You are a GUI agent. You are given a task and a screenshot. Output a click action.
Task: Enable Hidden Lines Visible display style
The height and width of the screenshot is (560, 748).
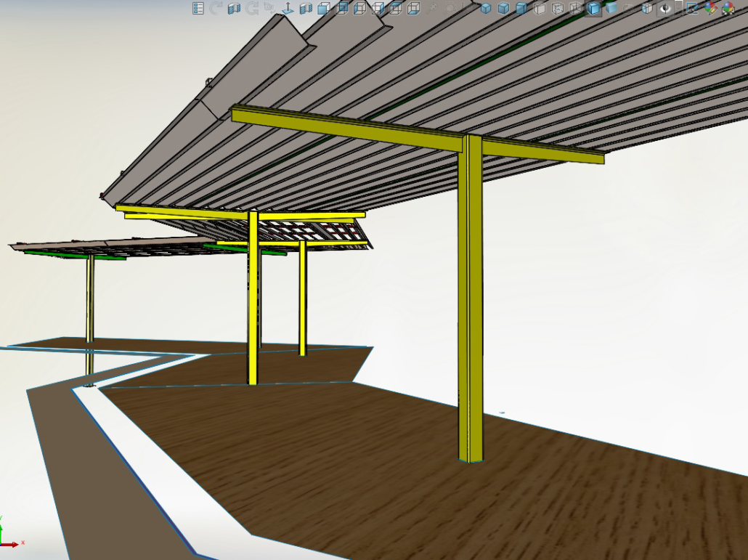pyautogui.click(x=558, y=8)
